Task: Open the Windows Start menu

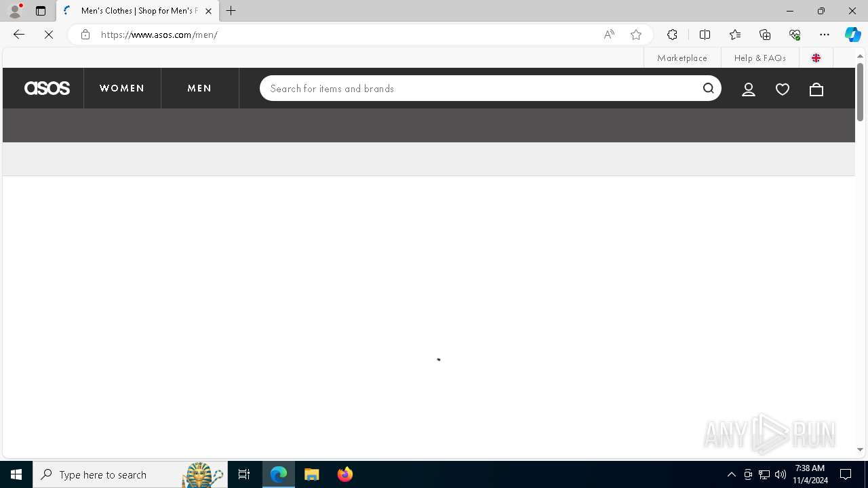Action: tap(16, 474)
